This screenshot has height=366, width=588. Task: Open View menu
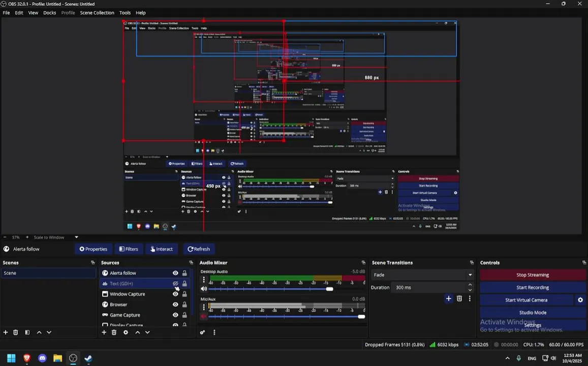pos(33,13)
